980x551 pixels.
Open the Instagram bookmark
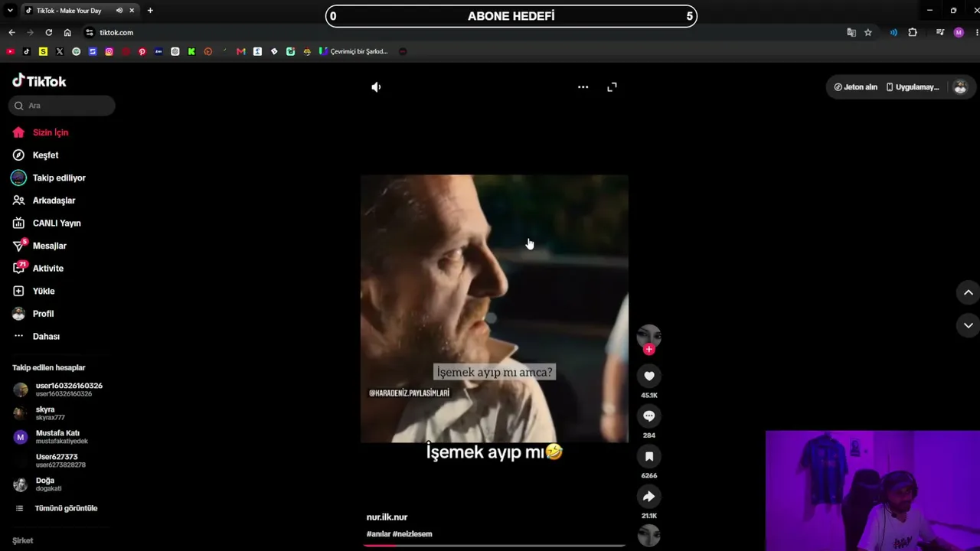pos(109,51)
